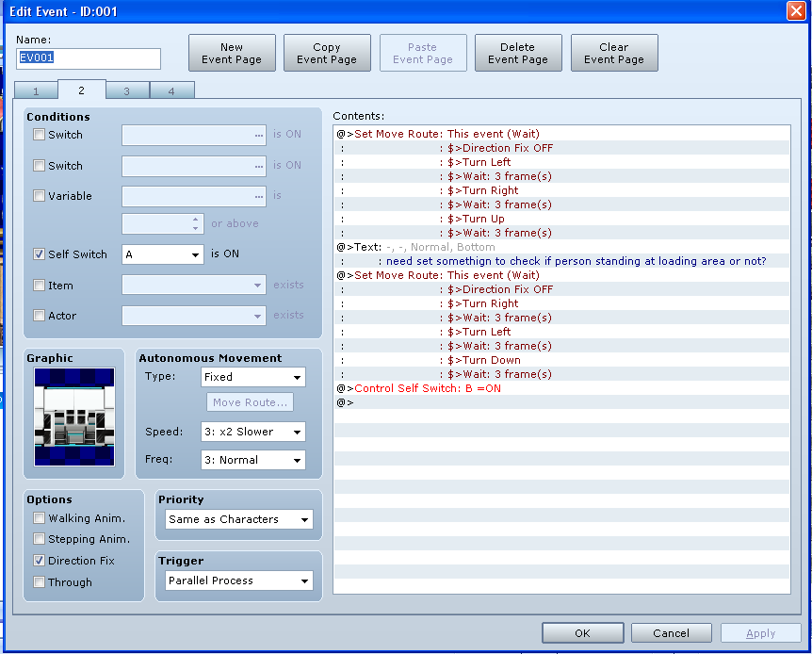Image resolution: width=812 pixels, height=654 pixels.
Task: Open event page tab 1
Action: (x=36, y=91)
